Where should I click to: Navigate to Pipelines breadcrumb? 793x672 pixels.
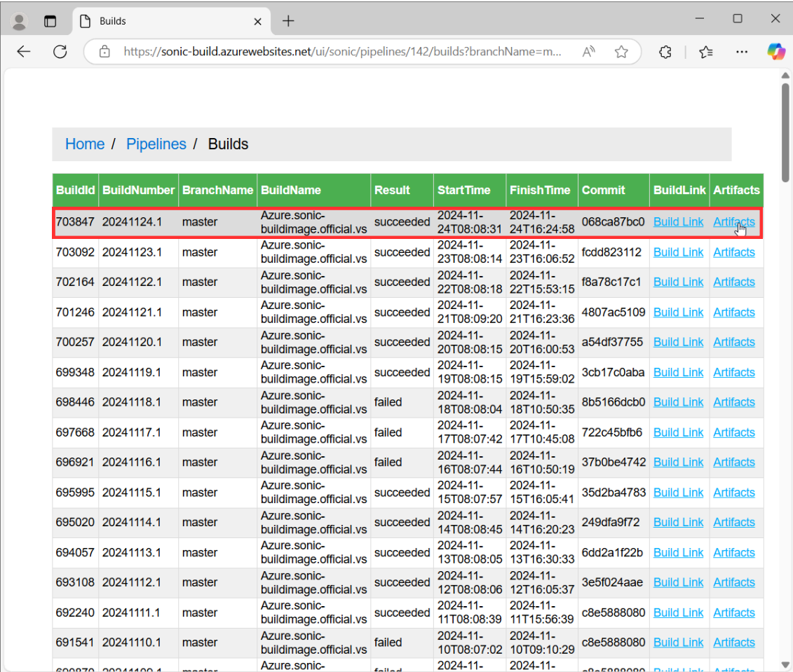156,144
